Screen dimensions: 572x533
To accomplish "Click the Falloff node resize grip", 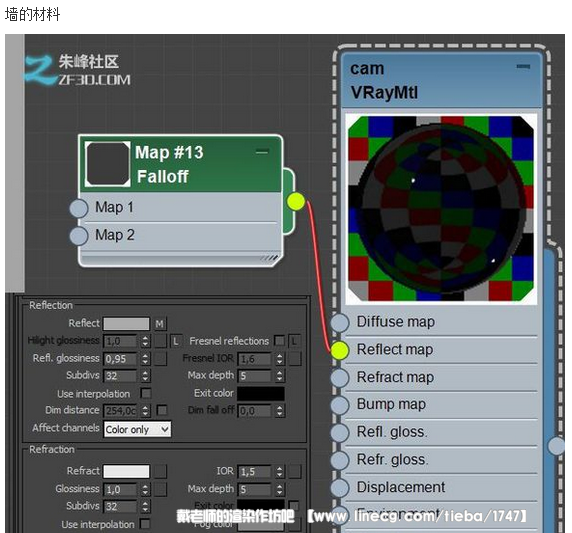I will pyautogui.click(x=269, y=258).
